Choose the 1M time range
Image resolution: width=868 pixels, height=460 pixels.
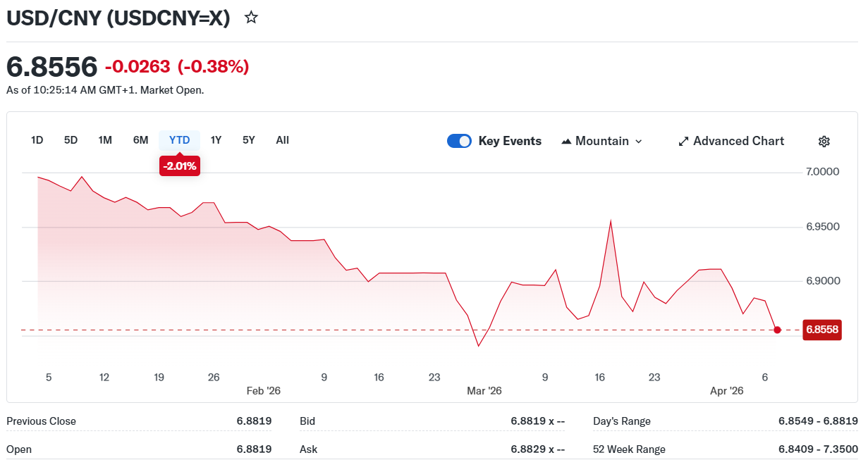[105, 140]
